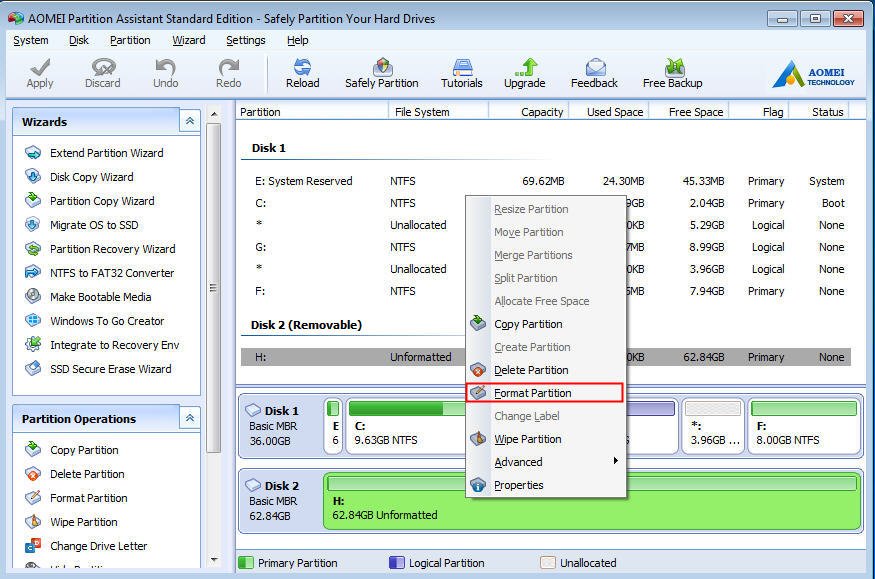Open the Disk menu

coord(79,40)
